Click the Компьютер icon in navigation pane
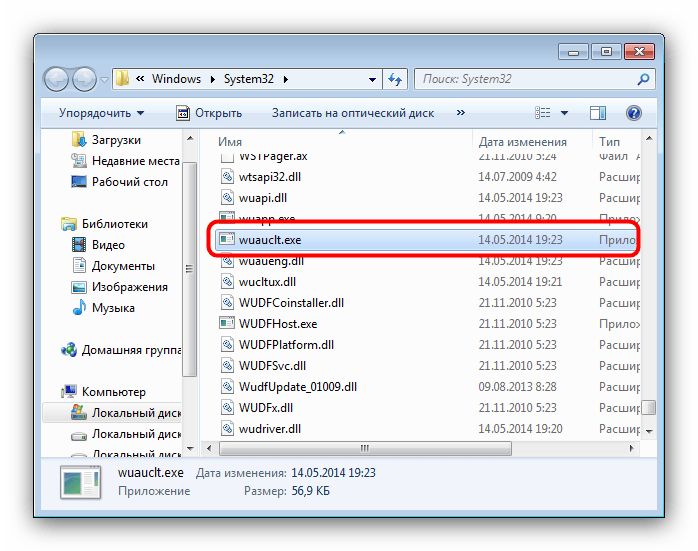Image resolution: width=698 pixels, height=551 pixels. [69, 392]
